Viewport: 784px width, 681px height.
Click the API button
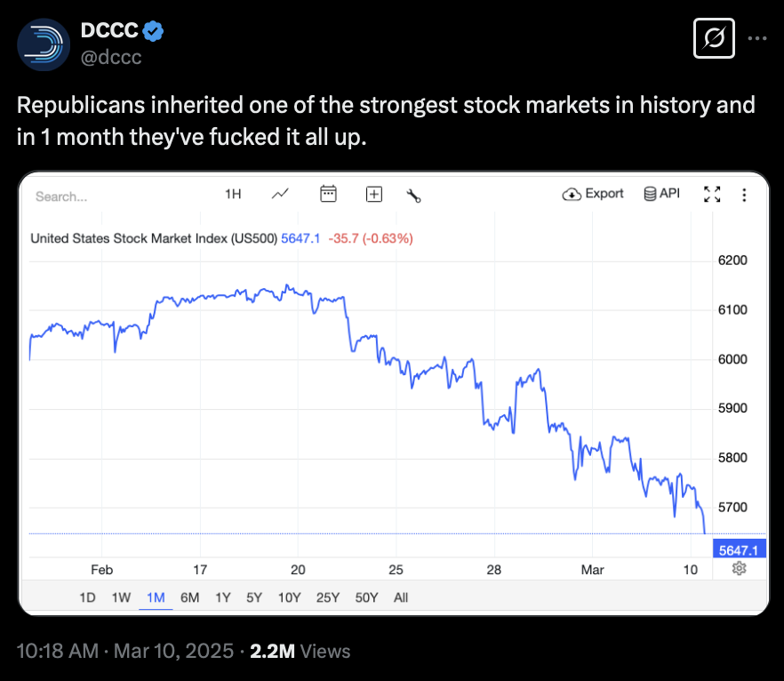(x=661, y=194)
